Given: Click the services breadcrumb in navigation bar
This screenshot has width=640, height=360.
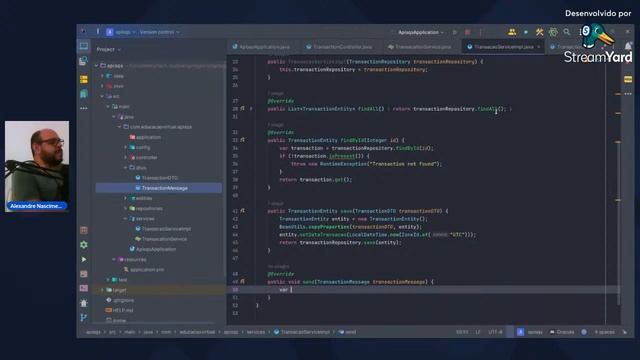Looking at the screenshot, I should point(256,332).
